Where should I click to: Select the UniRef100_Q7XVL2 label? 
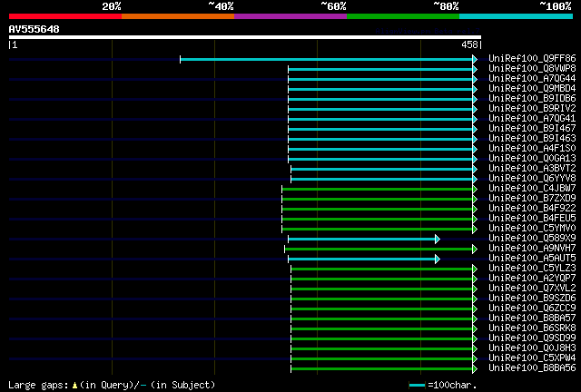[532, 289]
